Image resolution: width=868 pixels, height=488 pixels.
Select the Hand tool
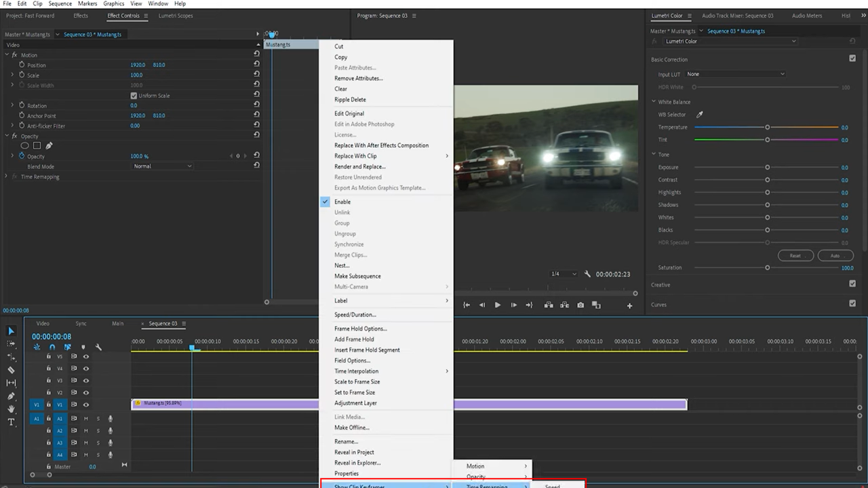tap(11, 409)
